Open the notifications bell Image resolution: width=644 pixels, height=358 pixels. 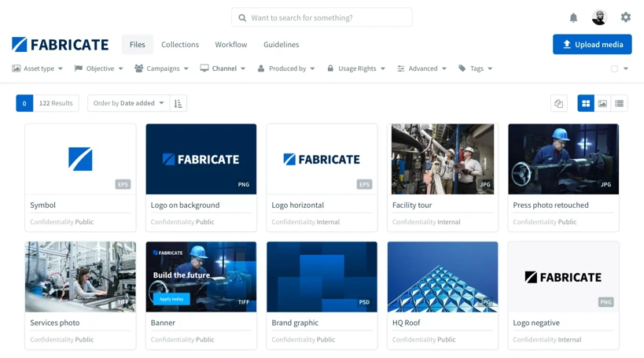point(573,17)
